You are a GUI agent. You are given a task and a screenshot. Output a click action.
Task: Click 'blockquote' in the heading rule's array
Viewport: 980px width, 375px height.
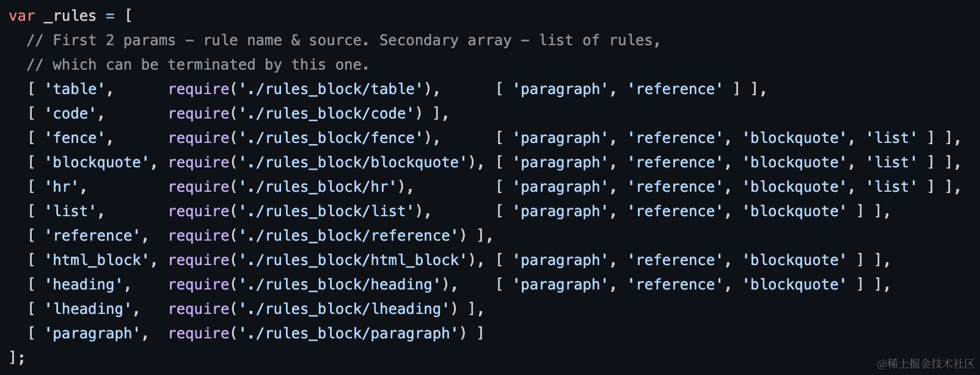tap(794, 285)
